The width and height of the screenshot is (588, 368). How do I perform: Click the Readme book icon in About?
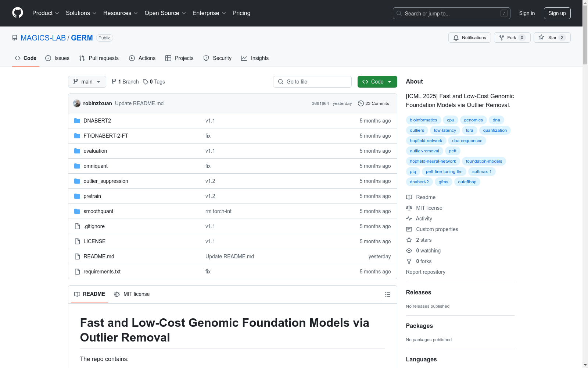click(x=409, y=197)
